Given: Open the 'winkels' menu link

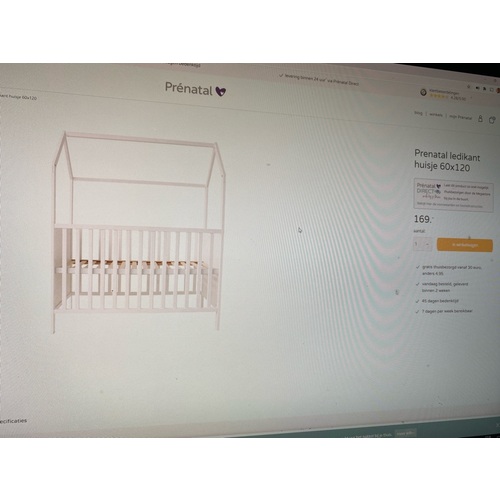Looking at the screenshot, I should pos(436,115).
